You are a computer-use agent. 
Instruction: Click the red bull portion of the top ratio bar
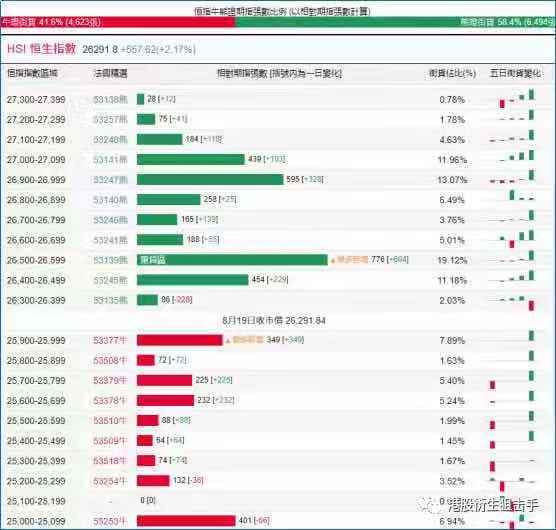(118, 22)
